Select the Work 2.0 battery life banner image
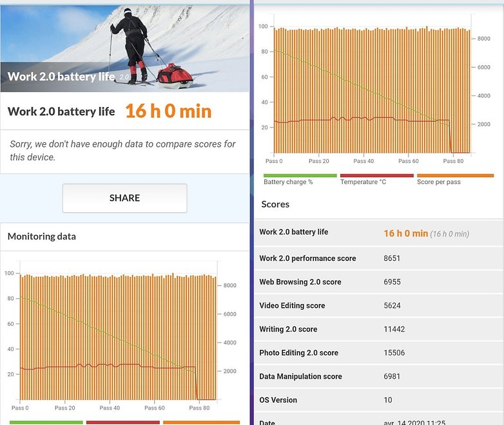Viewport: 504px width, 425px height. coord(125,48)
